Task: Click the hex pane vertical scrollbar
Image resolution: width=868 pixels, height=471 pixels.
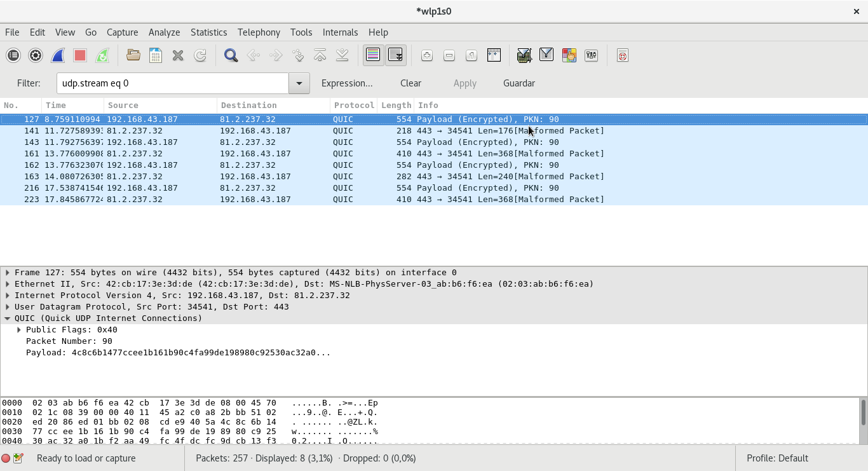Action: click(863, 420)
